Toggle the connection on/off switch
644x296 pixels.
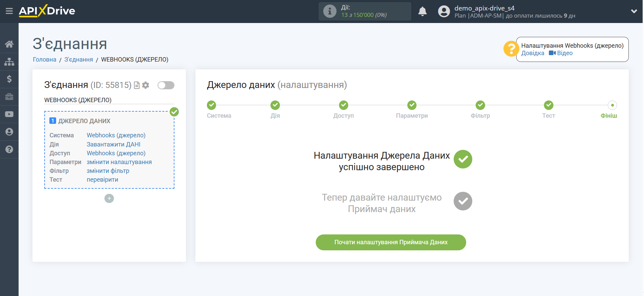point(166,85)
